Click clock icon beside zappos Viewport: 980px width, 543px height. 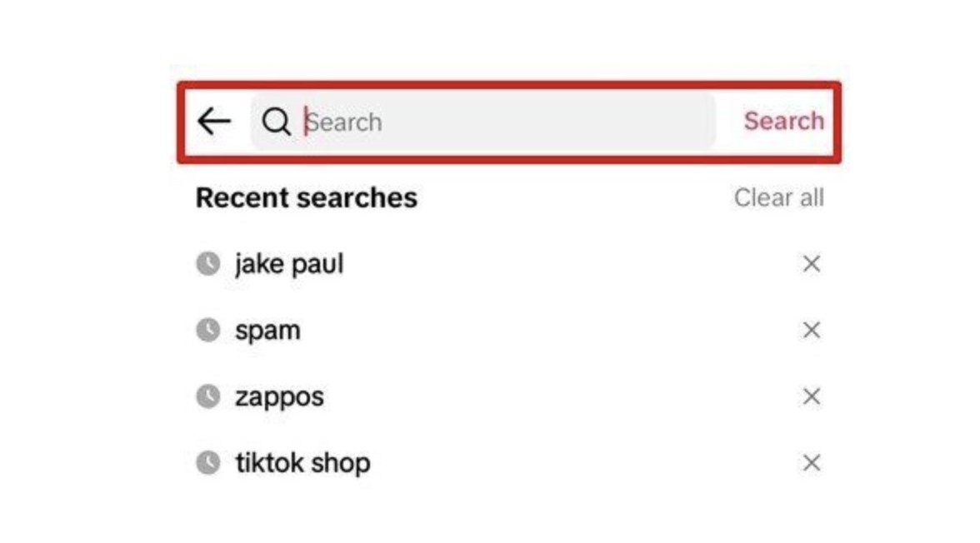pyautogui.click(x=207, y=396)
